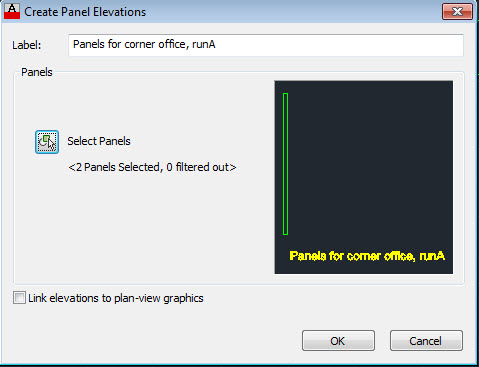Click the yellow label text in preview pane
The height and width of the screenshot is (367, 479).
pyautogui.click(x=367, y=256)
